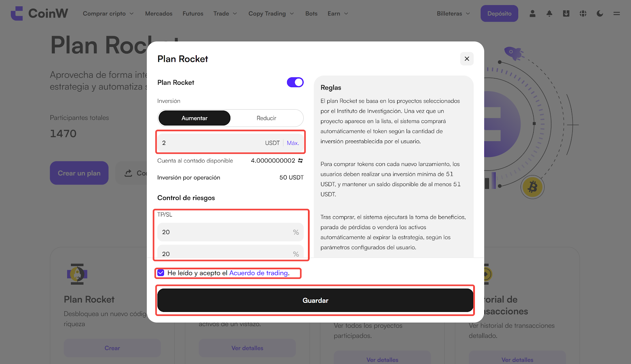Go to Mercados in navigation
631x364 pixels.
(x=159, y=13)
